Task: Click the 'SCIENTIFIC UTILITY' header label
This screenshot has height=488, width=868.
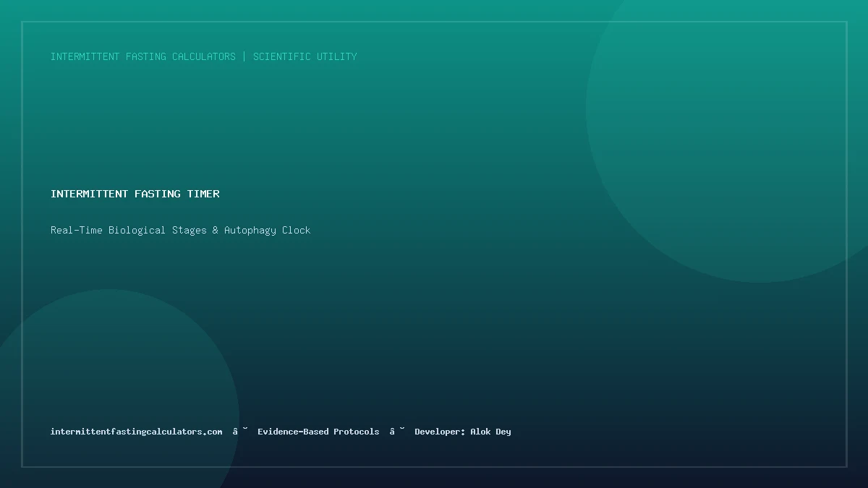Action: [x=305, y=56]
